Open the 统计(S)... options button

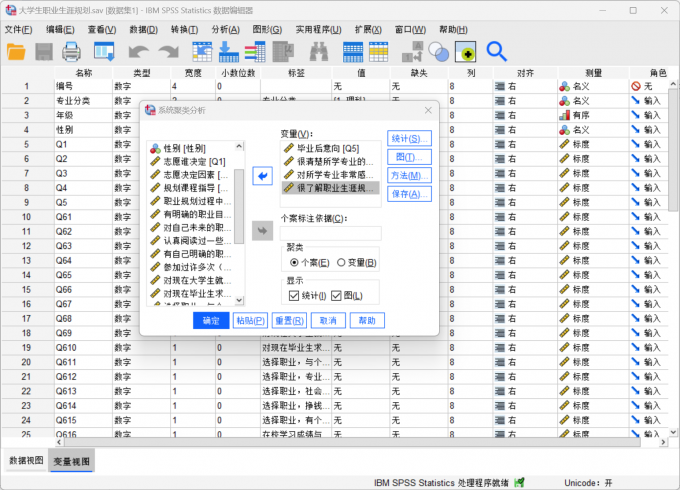pyautogui.click(x=409, y=138)
